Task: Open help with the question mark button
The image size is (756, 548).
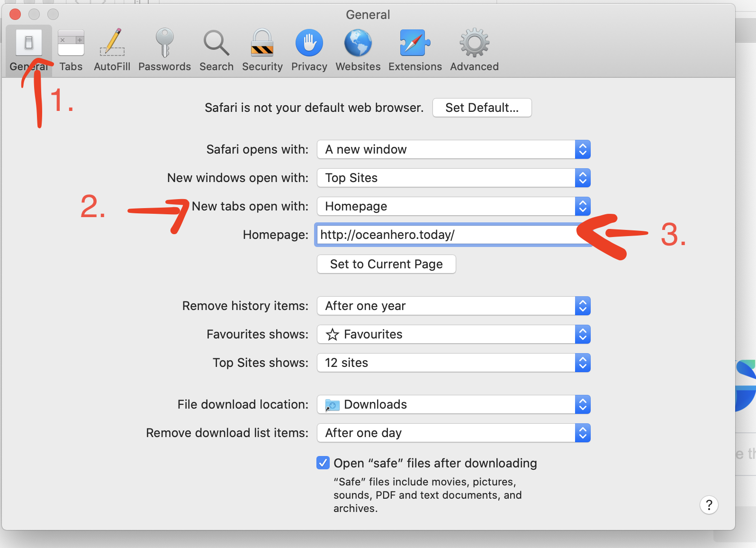Action: click(709, 505)
